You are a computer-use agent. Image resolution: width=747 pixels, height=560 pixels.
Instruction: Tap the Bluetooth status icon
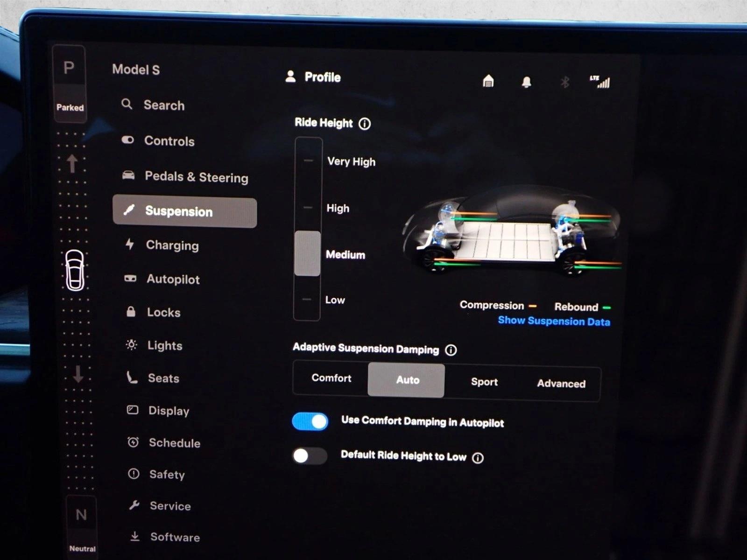click(564, 83)
